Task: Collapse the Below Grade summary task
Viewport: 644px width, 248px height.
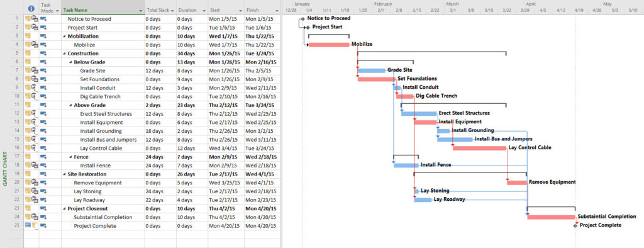Action: pyautogui.click(x=70, y=62)
